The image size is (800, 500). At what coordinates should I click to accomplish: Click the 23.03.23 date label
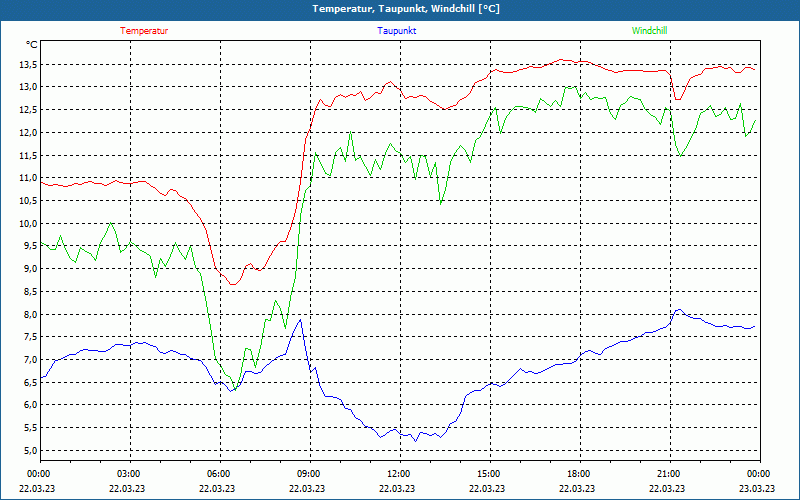pos(757,488)
